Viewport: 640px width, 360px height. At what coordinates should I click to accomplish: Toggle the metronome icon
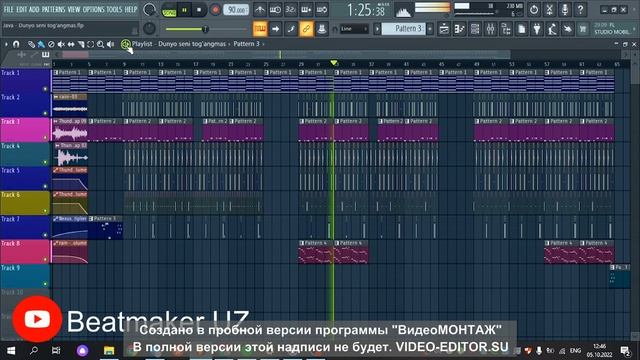point(260,9)
